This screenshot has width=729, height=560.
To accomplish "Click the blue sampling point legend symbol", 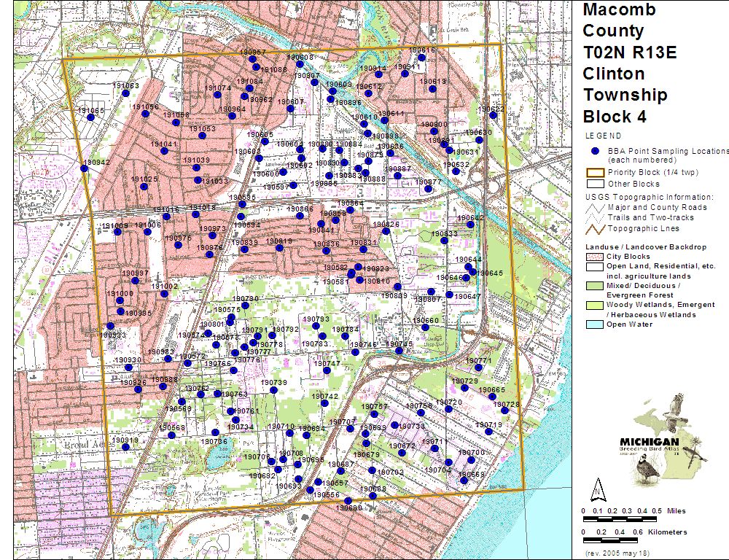I will 595,151.
